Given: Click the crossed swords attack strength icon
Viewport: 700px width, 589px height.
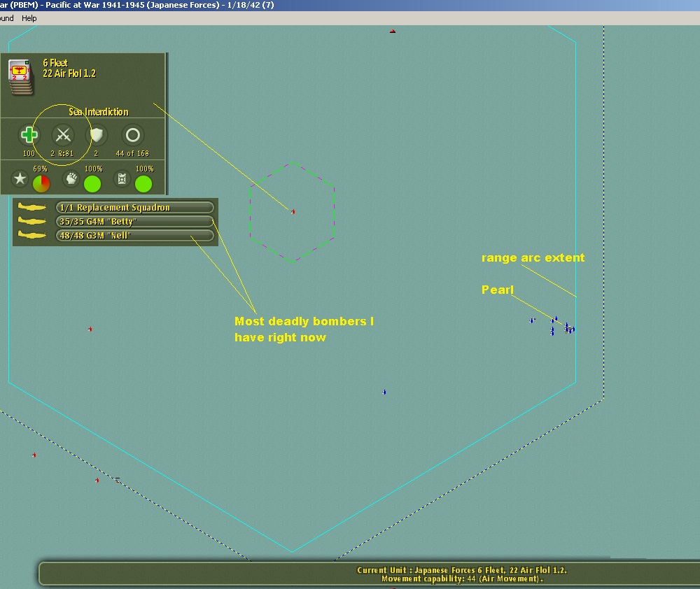Looking at the screenshot, I should [x=63, y=135].
